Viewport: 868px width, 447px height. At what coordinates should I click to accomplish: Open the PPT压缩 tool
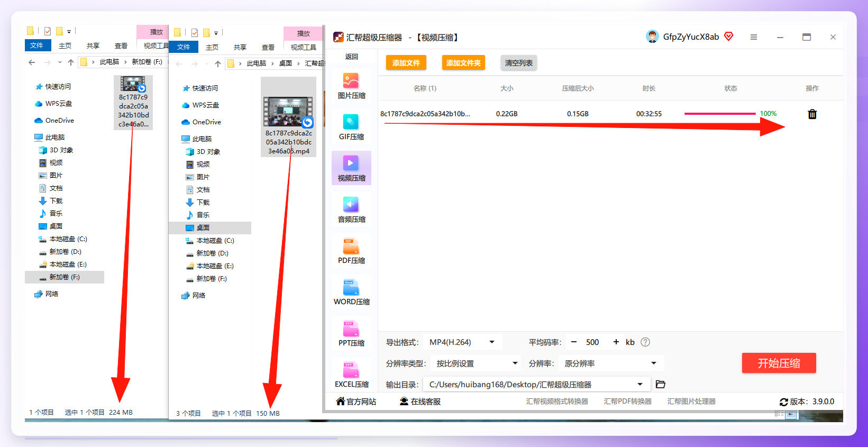pyautogui.click(x=351, y=334)
